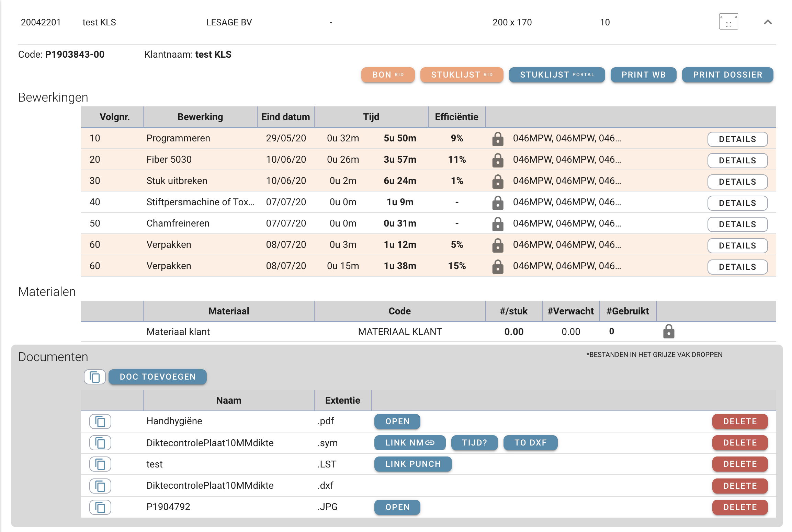792x532 pixels.
Task: Click the copy icon for the .sym document
Action: pos(100,443)
